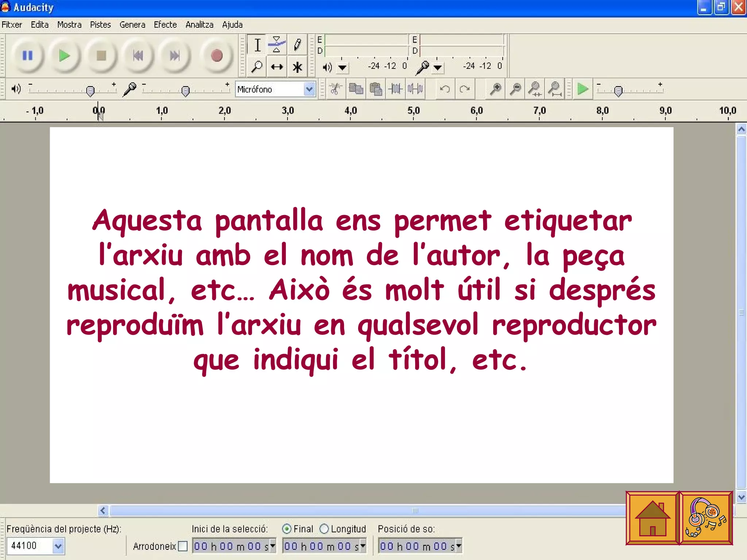This screenshot has width=747, height=560.
Task: Click the Silence selection icon
Action: click(415, 89)
